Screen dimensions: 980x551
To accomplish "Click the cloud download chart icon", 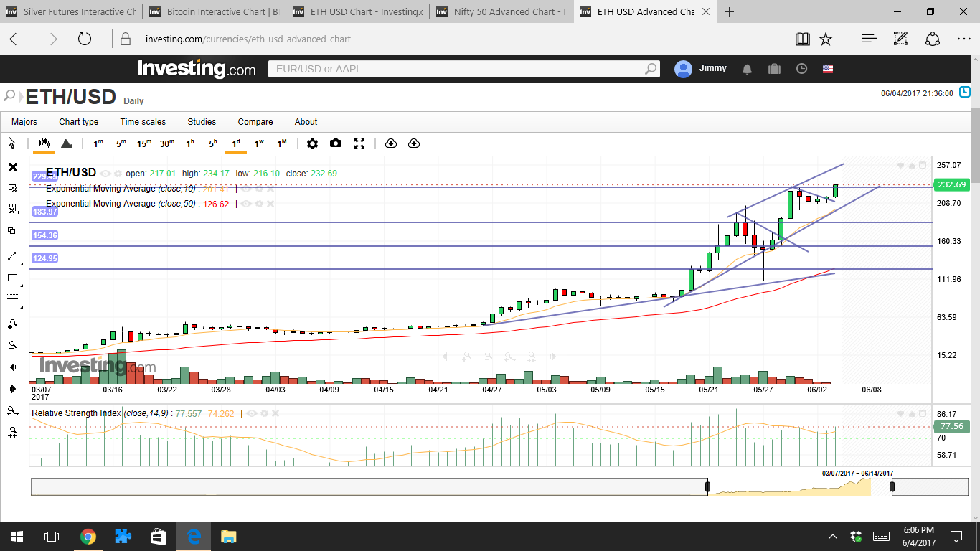I will click(391, 143).
